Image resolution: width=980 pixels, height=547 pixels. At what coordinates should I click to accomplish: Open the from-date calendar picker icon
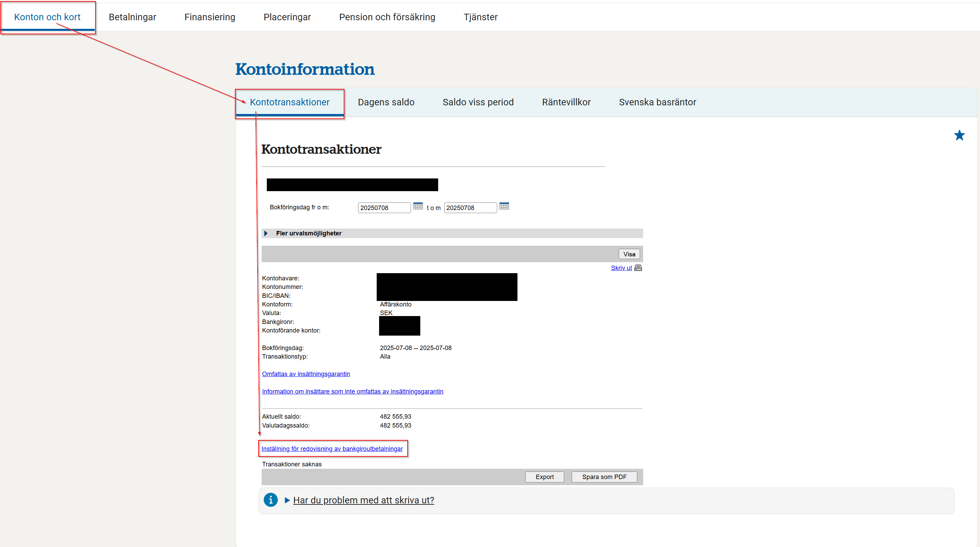(418, 206)
